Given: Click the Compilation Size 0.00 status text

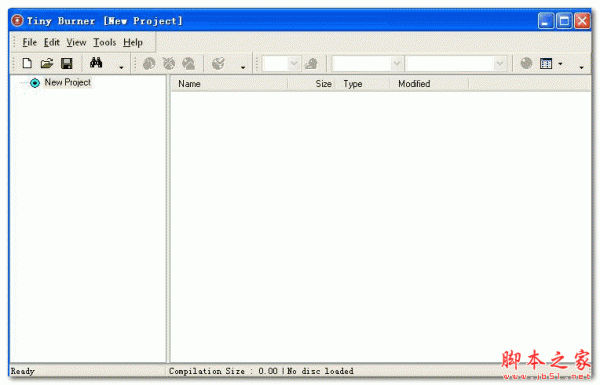Looking at the screenshot, I should click(x=223, y=371).
